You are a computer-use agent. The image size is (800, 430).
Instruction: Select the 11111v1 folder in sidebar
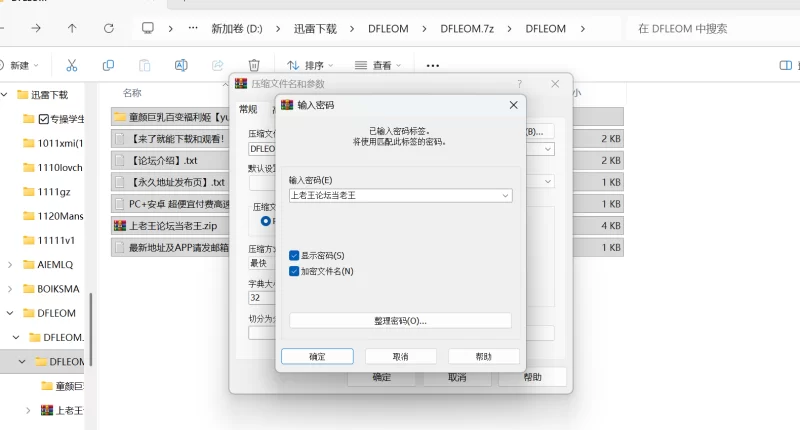point(49,240)
